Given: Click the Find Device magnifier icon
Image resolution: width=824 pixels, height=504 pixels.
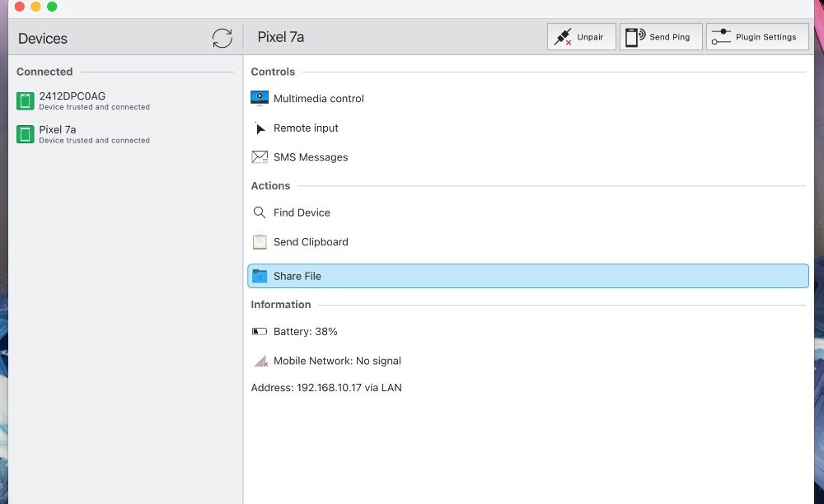Looking at the screenshot, I should tap(260, 212).
